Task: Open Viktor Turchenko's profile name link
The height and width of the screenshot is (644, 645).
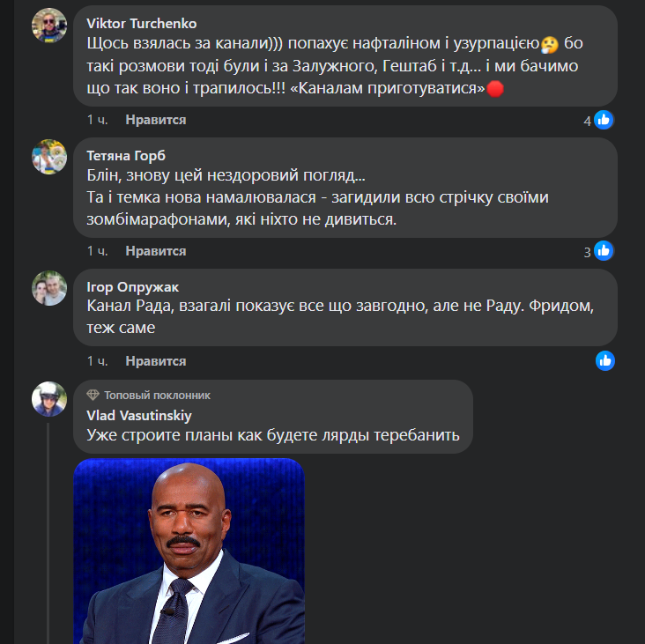Action: (142, 23)
